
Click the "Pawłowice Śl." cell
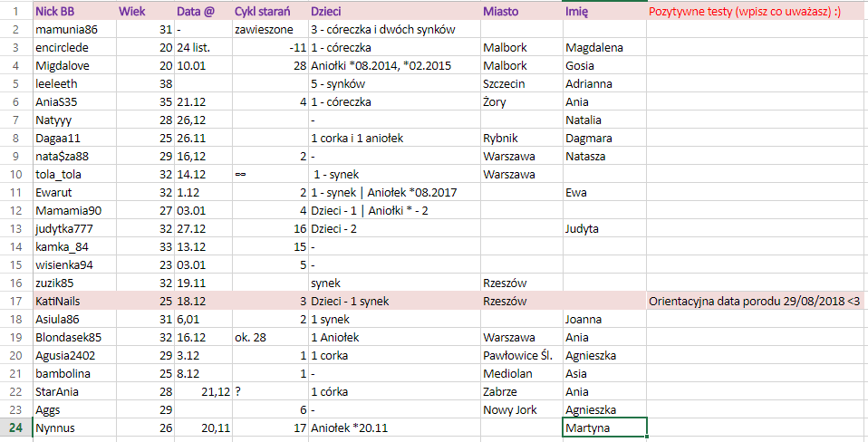[x=520, y=355]
